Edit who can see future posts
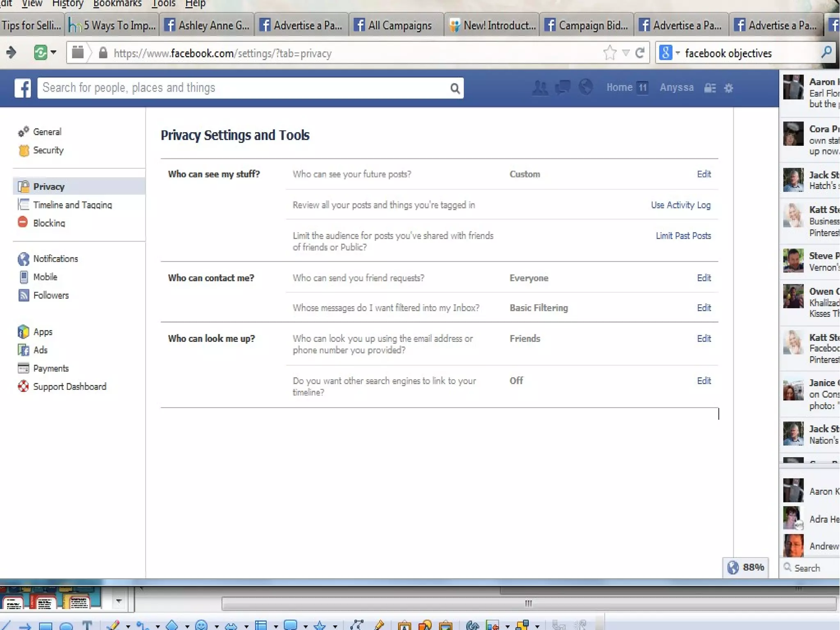Image resolution: width=840 pixels, height=630 pixels. point(703,174)
